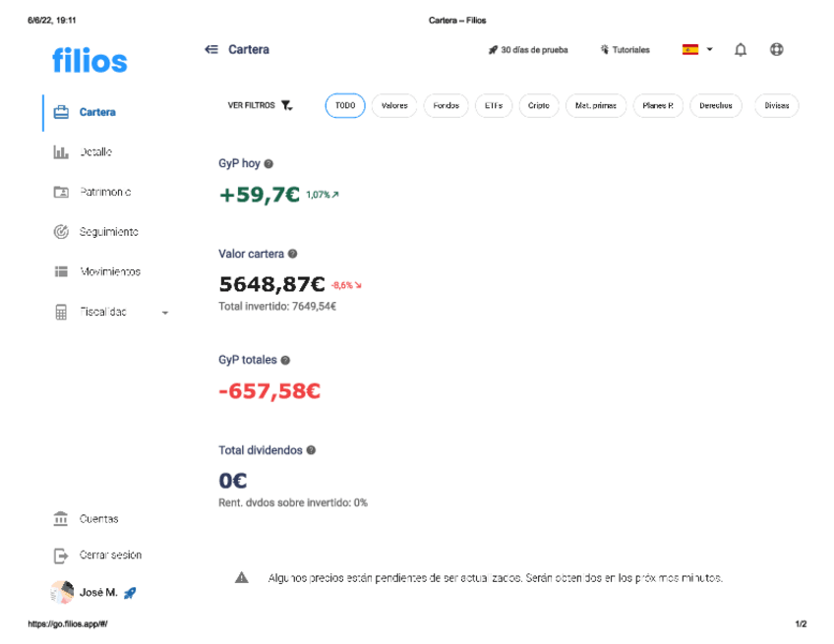Select the Planes P. filter chip

point(658,105)
